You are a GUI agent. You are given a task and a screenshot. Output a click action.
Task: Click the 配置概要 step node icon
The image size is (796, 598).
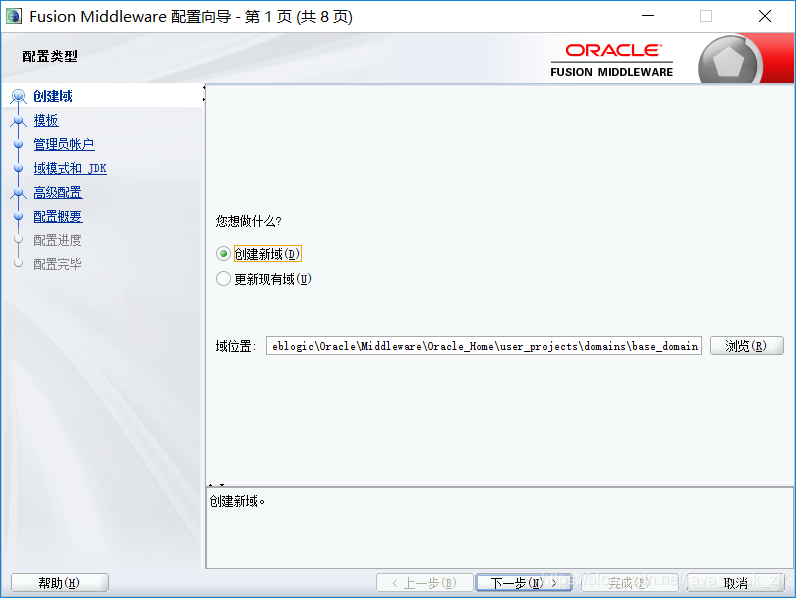coord(19,216)
